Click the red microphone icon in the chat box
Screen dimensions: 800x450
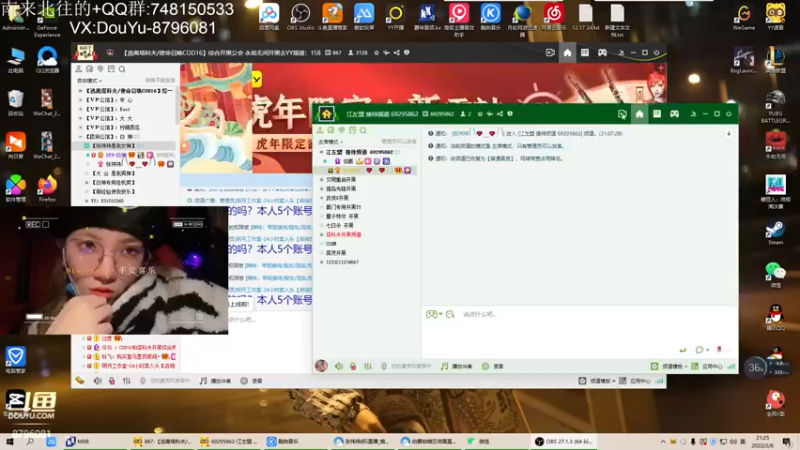click(719, 350)
